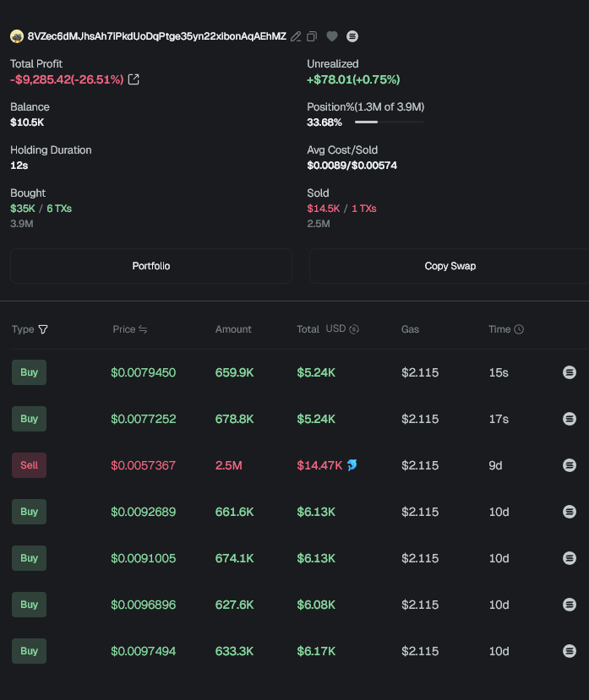
Task: Open the share icon next to Total Profit
Action: coord(134,79)
